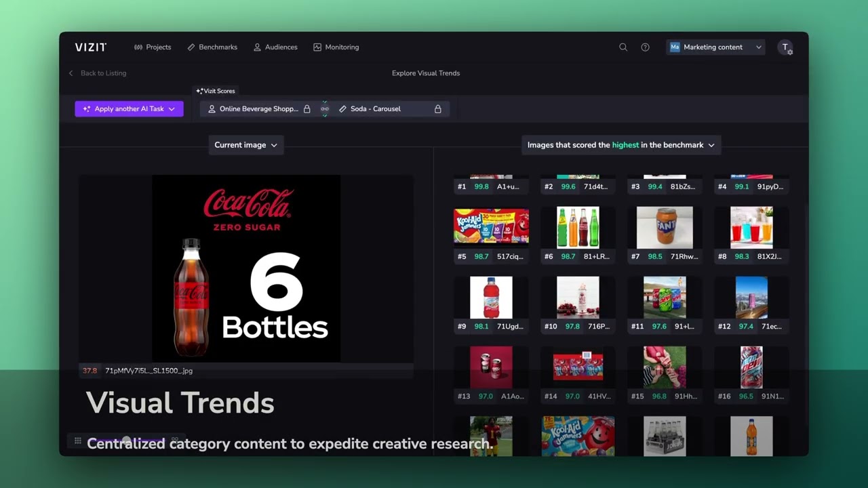868x488 pixels.
Task: Open the colorful drinks thumbnail ranked #8
Action: [751, 228]
